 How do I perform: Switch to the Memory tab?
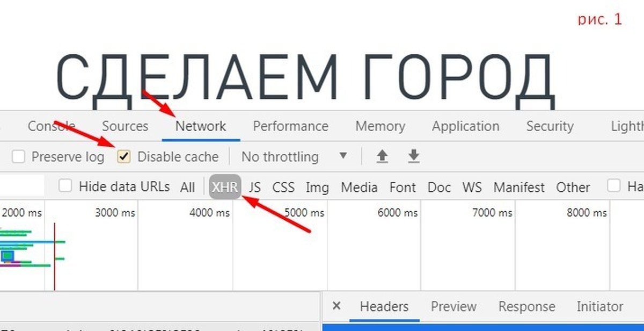[380, 126]
